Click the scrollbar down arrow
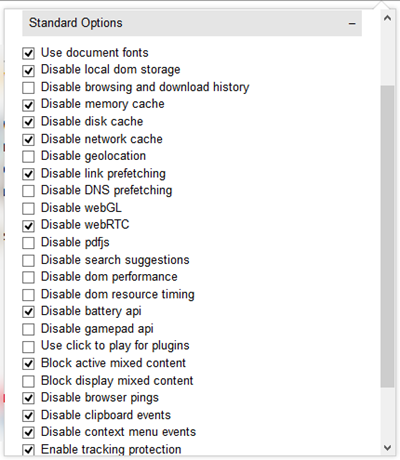 coord(387,447)
